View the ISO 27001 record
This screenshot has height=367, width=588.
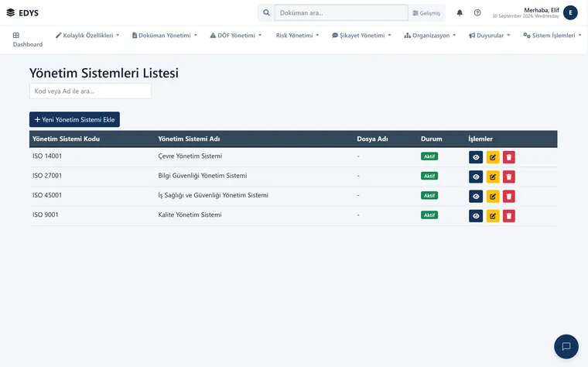click(x=476, y=177)
